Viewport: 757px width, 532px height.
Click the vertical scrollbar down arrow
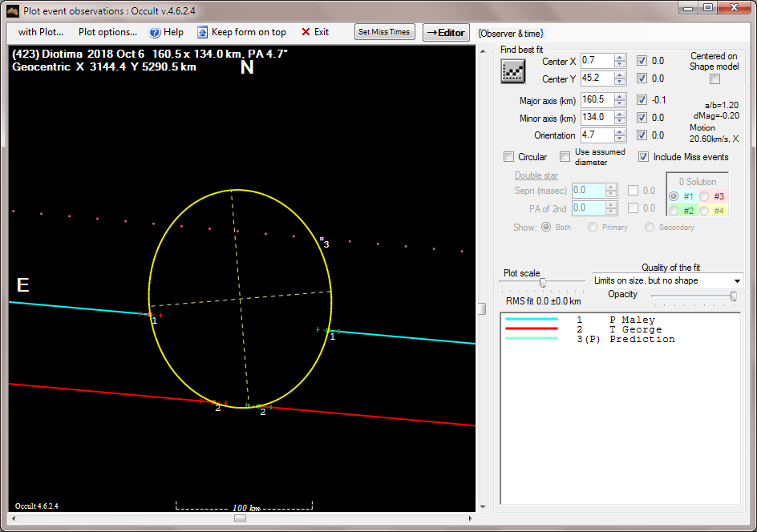483,507
